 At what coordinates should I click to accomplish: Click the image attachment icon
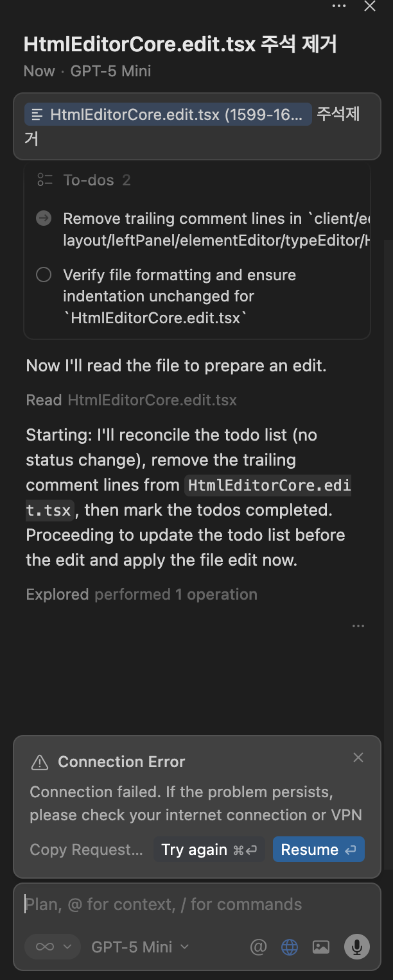point(320,947)
